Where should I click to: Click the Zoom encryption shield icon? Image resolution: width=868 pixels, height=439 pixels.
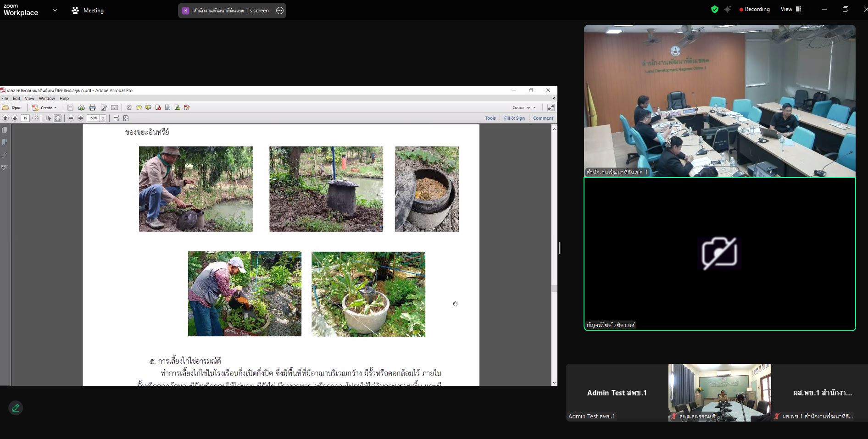coord(714,9)
